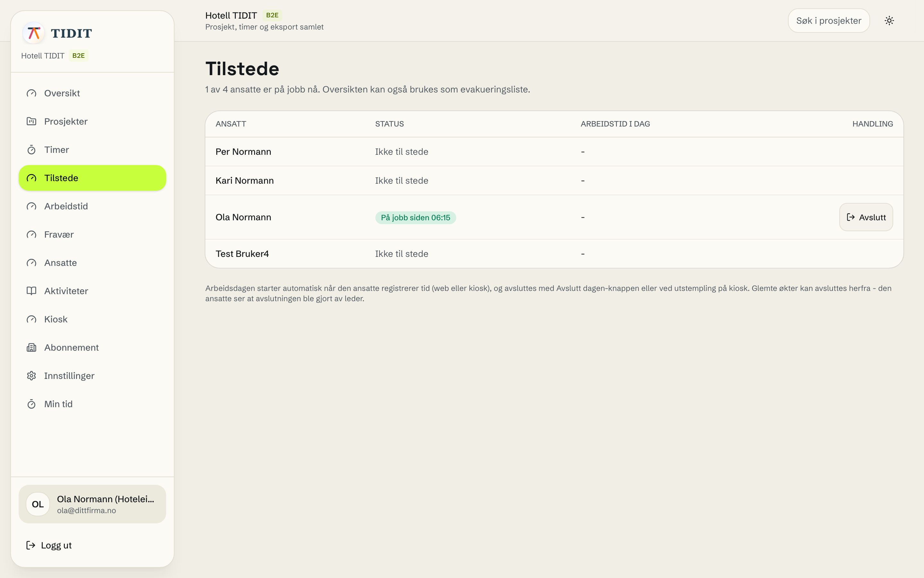
Task: Go to Aktiviteter
Action: coord(92,291)
